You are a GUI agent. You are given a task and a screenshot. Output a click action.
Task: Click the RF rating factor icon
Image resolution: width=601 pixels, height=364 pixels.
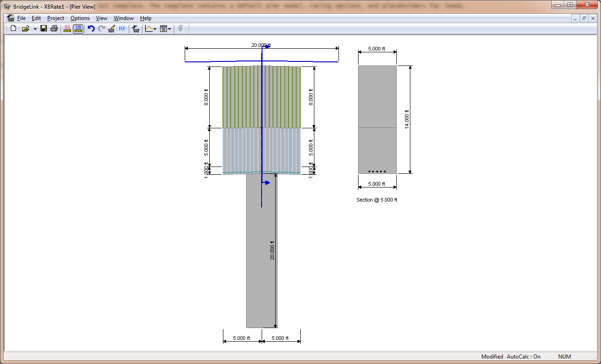(122, 29)
